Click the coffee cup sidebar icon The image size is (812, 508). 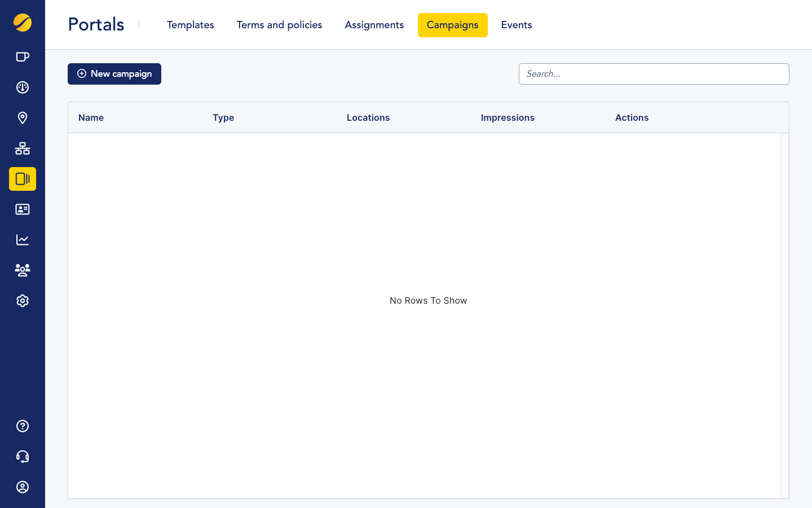[x=23, y=56]
